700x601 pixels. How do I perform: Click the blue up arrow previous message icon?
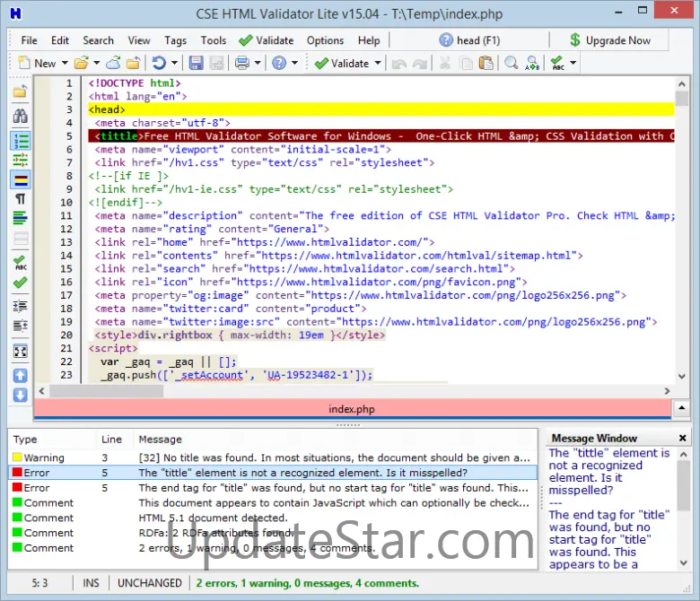pyautogui.click(x=20, y=376)
